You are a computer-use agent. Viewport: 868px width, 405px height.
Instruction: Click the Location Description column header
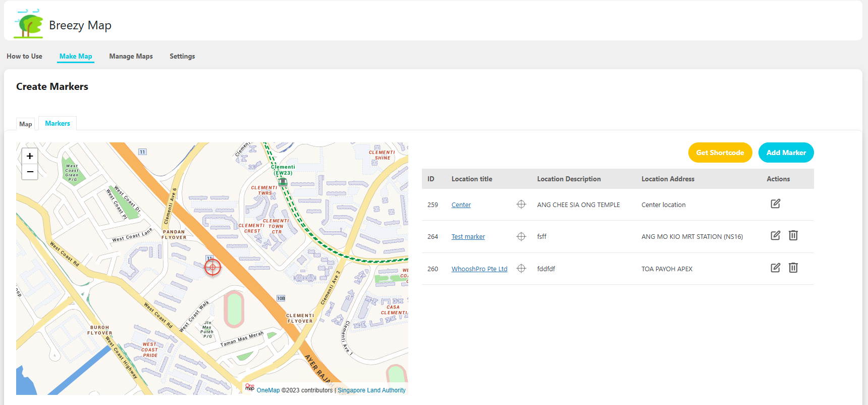pos(569,179)
